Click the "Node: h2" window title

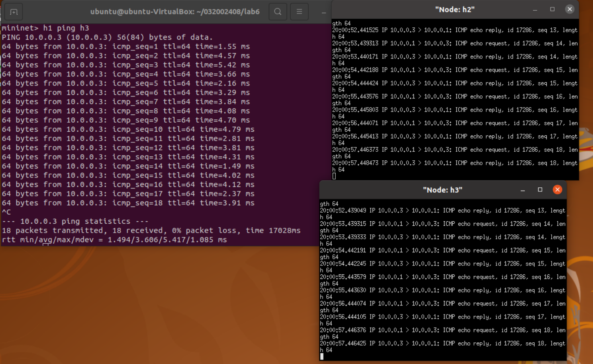(x=455, y=9)
